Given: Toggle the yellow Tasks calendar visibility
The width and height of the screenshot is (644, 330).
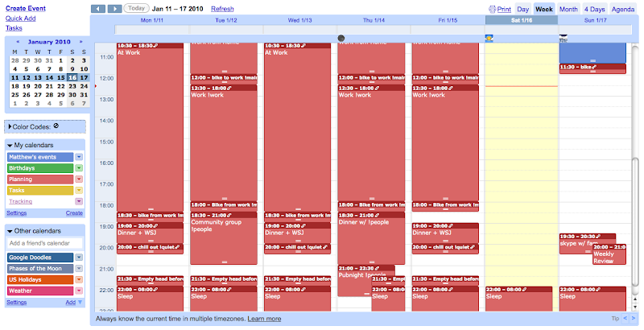Looking at the screenshot, I should coord(40,190).
